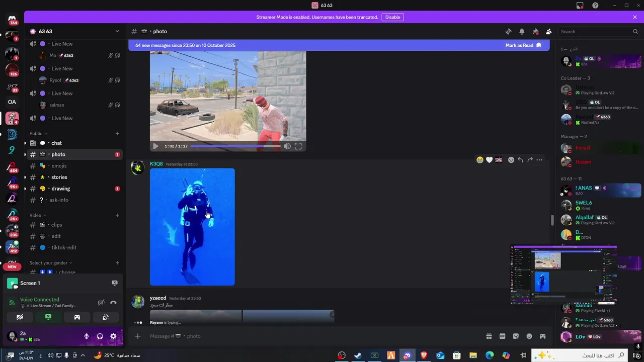The image size is (644, 362).
Task: Open the GIF picker
Action: [502, 336]
